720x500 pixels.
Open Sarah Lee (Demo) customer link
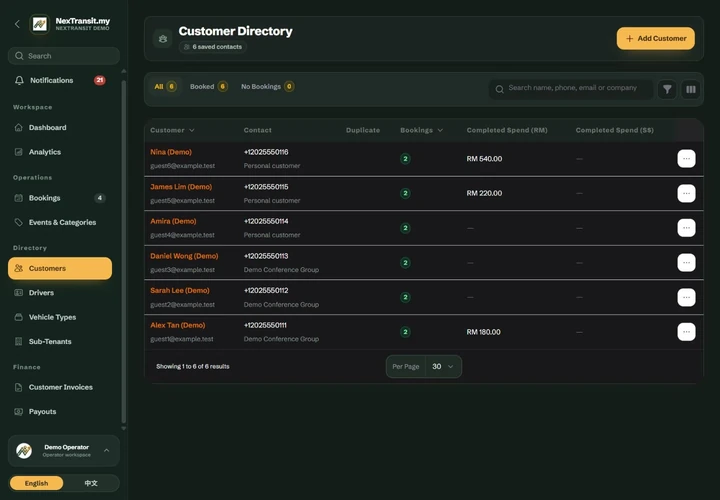[180, 291]
